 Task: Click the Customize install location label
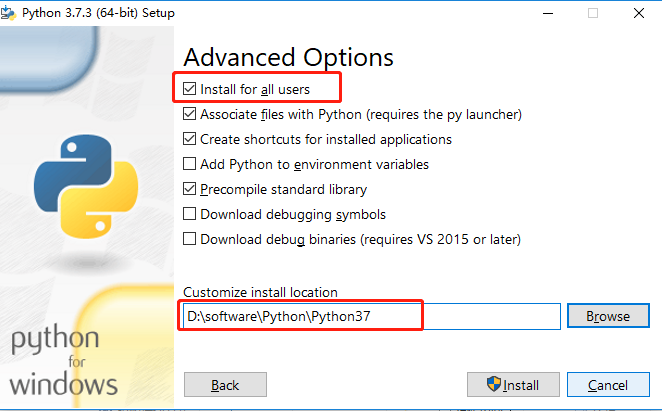tap(260, 292)
